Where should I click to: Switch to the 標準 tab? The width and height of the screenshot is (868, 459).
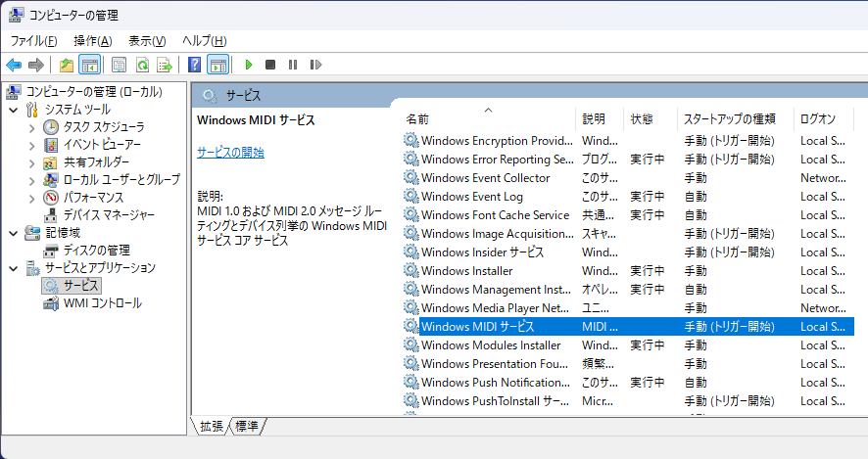[248, 426]
